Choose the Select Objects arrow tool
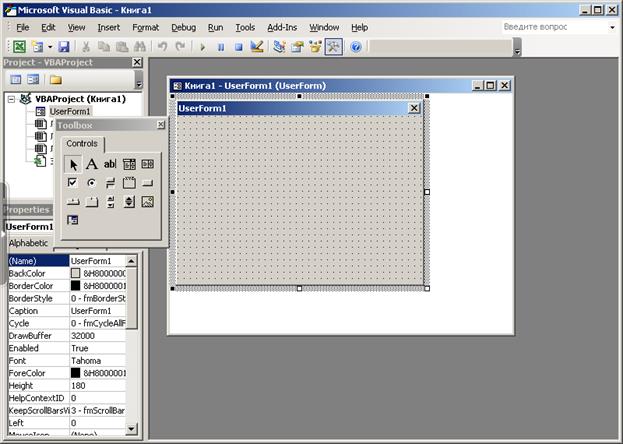The height and width of the screenshot is (444, 623). (73, 164)
